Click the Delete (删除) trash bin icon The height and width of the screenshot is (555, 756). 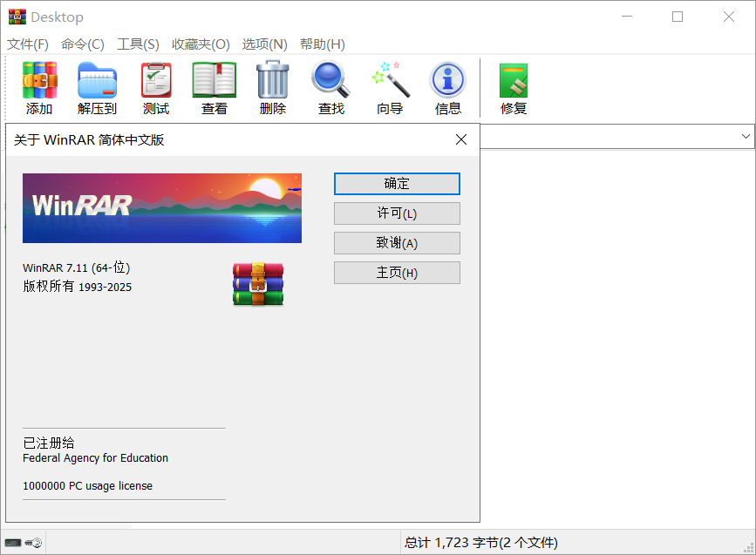pyautogui.click(x=272, y=79)
